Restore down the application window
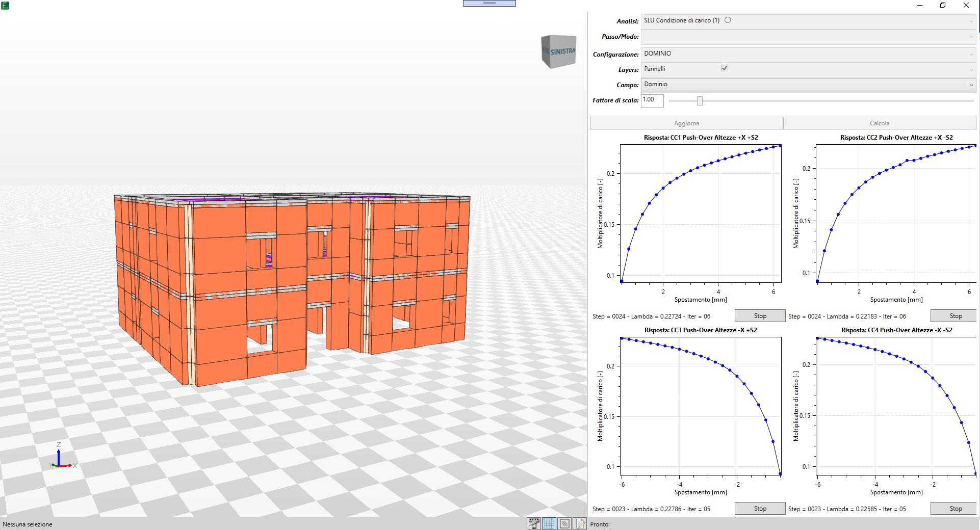Screen dimensions: 980x530 pyautogui.click(x=943, y=5)
